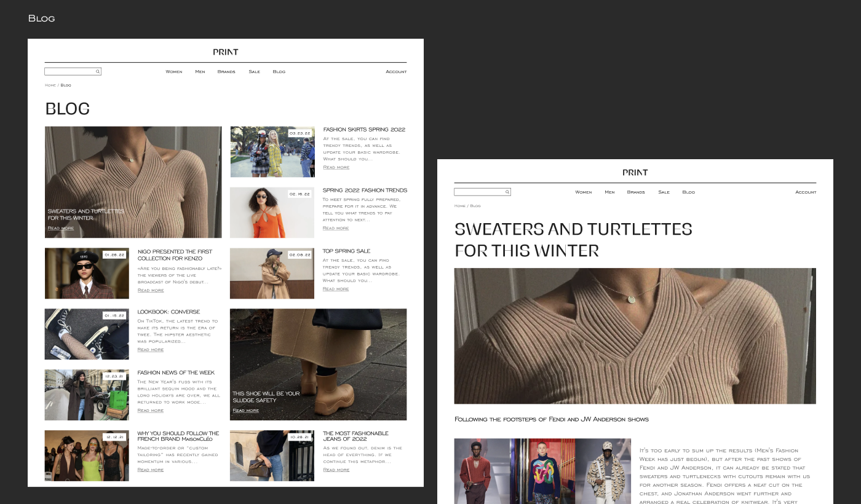The height and width of the screenshot is (504, 861).
Task: Click Read more on the sludge safety shoe banner
Action: pos(245,411)
